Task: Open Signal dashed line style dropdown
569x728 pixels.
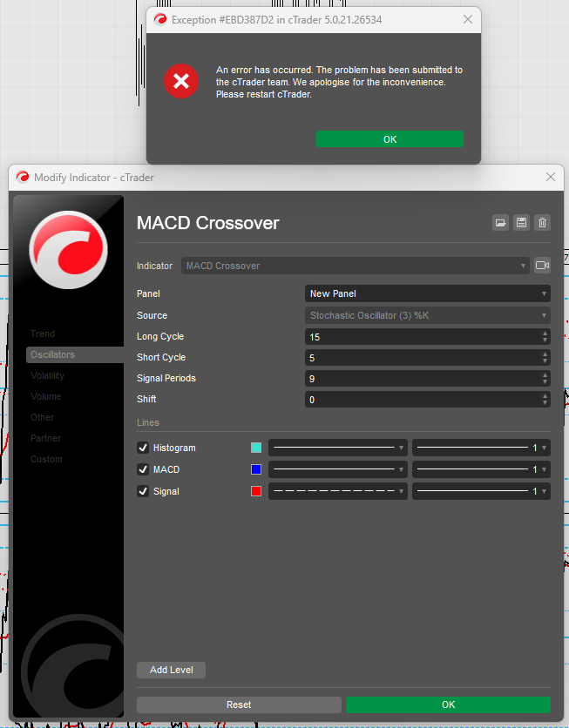Action: click(x=338, y=491)
